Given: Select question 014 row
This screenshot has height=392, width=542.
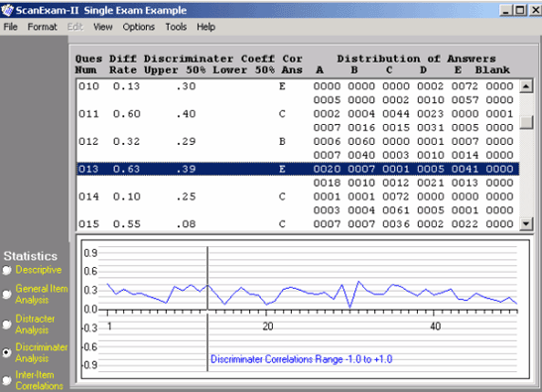Looking at the screenshot, I should pyautogui.click(x=297, y=196).
